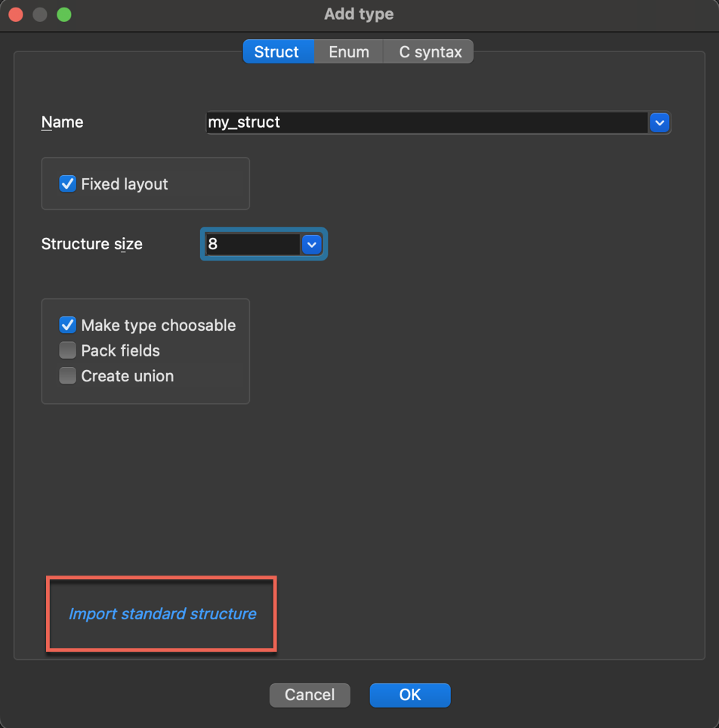Switch to the Enum tab

348,51
